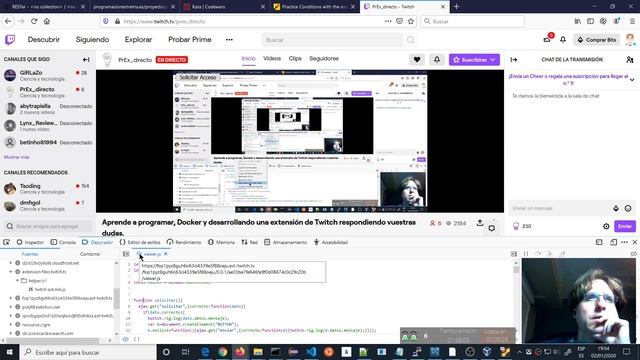The image size is (640, 360).
Task: Click the blackbox source eye icon
Action: pyautogui.click(x=126, y=339)
